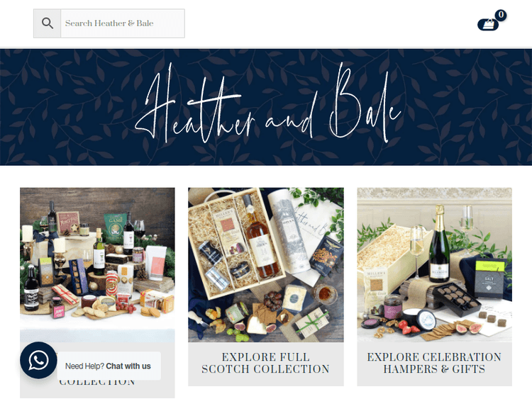
Task: Open Explore Full Scotch Collection link
Action: [266, 363]
